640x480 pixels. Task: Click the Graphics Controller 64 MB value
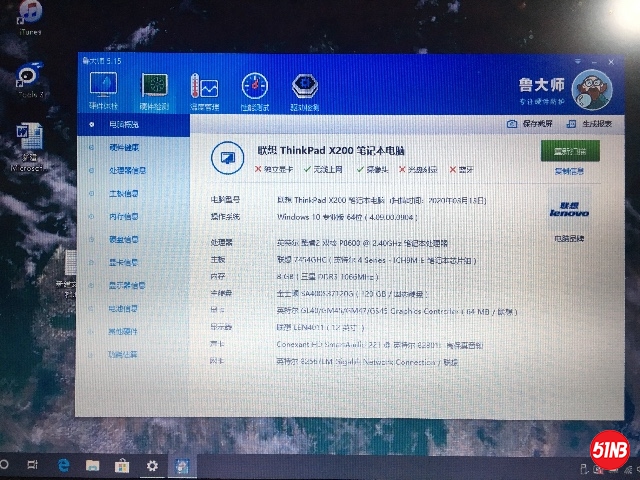tap(397, 311)
